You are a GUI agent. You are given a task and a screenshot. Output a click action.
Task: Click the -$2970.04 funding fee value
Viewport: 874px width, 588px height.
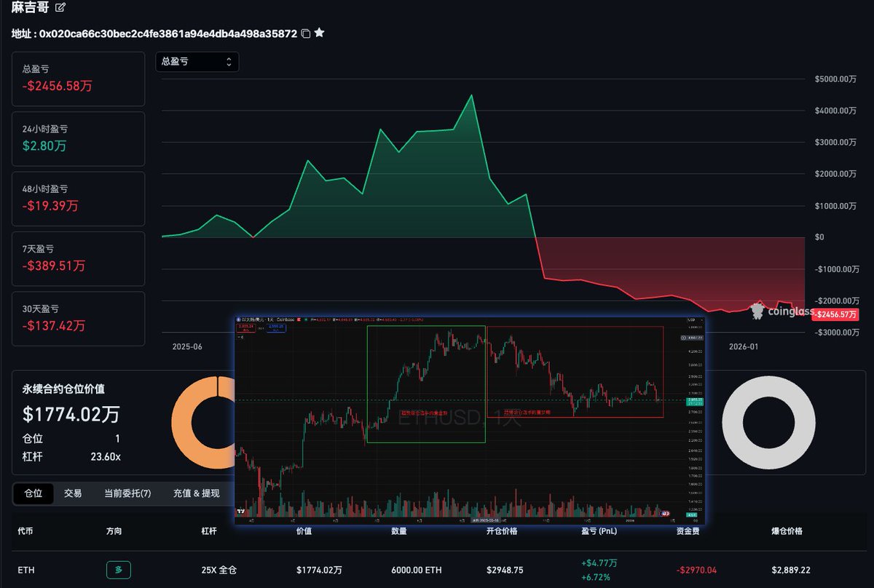click(696, 570)
